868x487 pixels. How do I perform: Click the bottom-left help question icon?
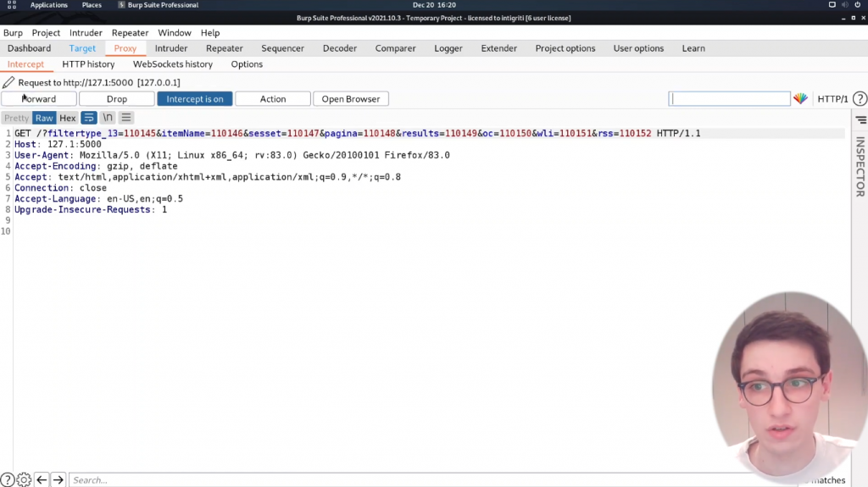(7, 480)
